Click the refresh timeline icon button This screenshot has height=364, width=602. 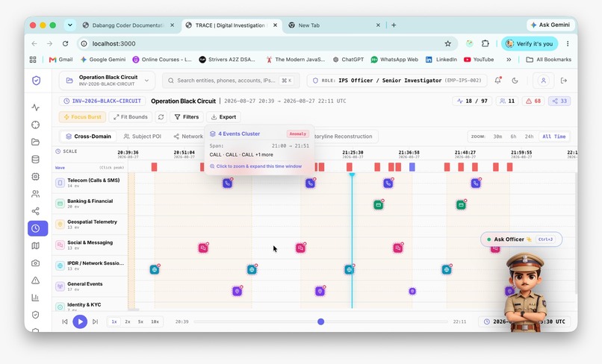[161, 117]
